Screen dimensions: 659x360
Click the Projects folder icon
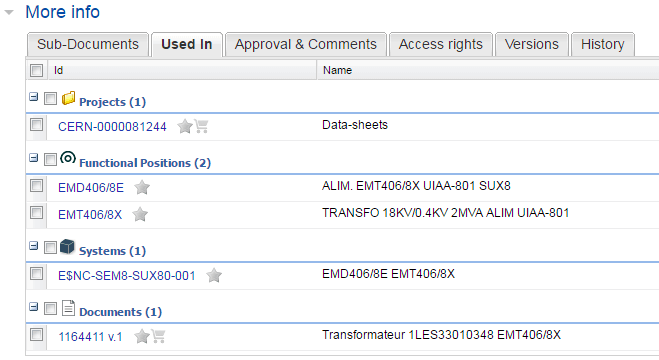tap(68, 99)
